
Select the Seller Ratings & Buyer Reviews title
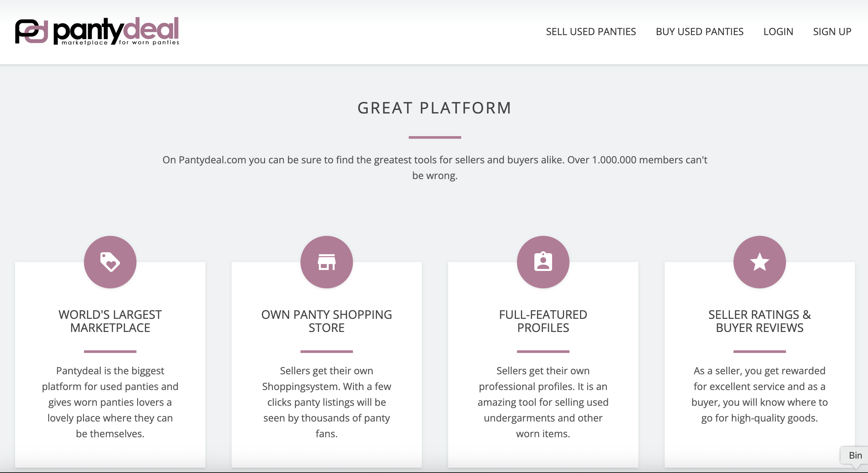point(759,321)
